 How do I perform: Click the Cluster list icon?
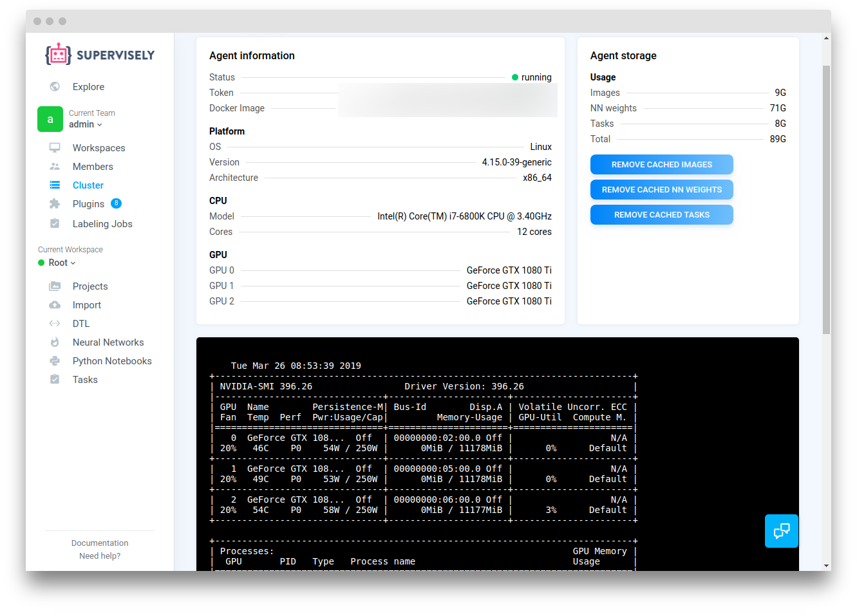pyautogui.click(x=55, y=185)
